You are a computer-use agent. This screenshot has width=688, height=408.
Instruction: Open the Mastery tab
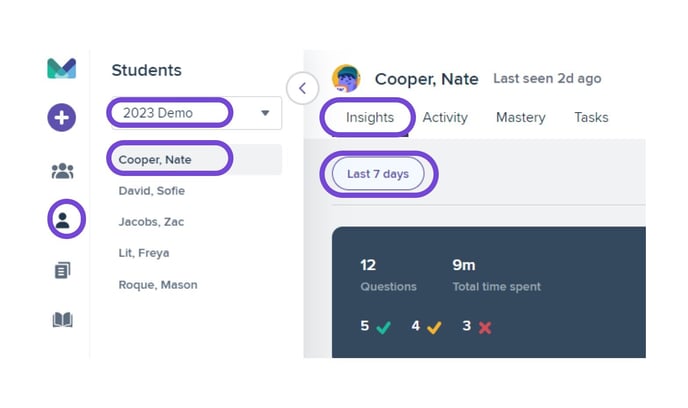tap(520, 118)
